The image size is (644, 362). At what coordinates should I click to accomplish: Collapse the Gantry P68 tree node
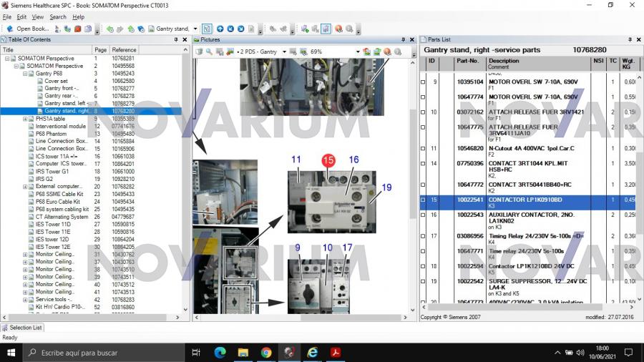pyautogui.click(x=24, y=74)
